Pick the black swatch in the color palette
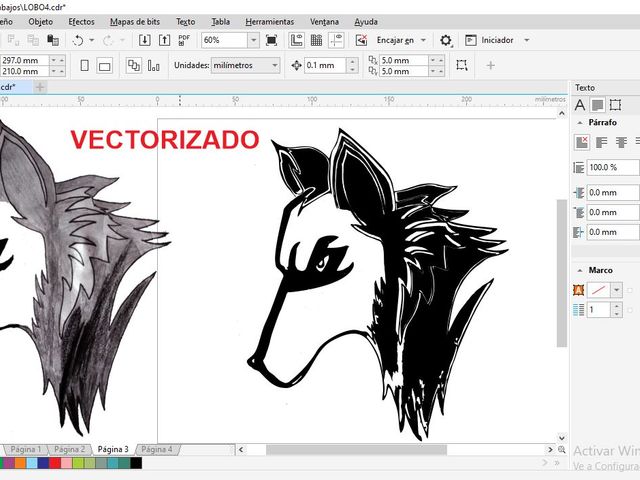Screen dimensions: 640x480 [x=136, y=464]
